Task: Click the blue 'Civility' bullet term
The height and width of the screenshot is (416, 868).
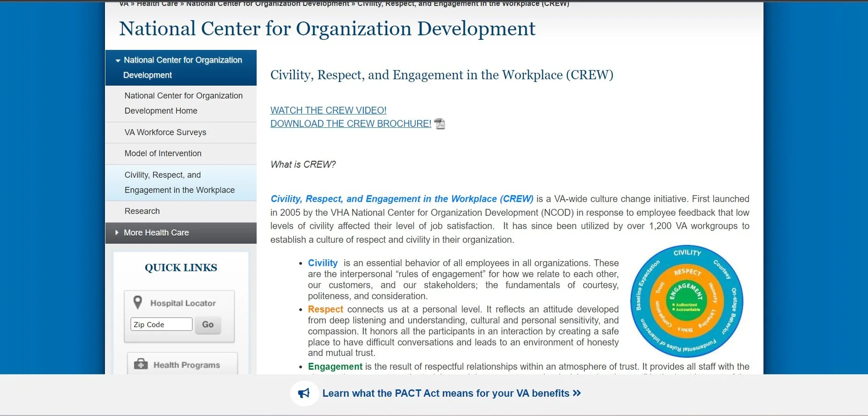Action: click(323, 263)
